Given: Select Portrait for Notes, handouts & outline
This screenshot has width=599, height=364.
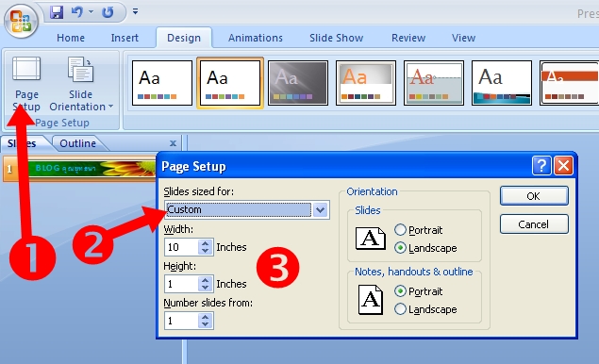Looking at the screenshot, I should [x=400, y=291].
